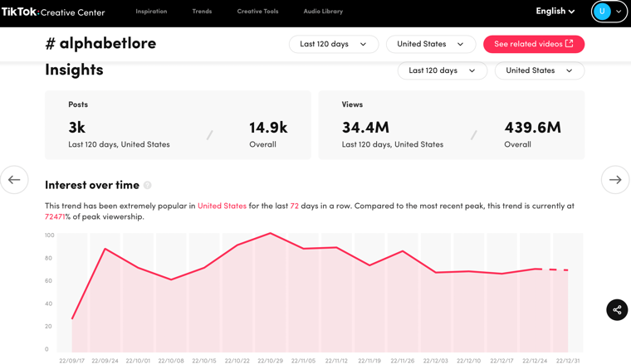631x364 pixels.
Task: Go to next hashtag with right arrow
Action: point(615,180)
